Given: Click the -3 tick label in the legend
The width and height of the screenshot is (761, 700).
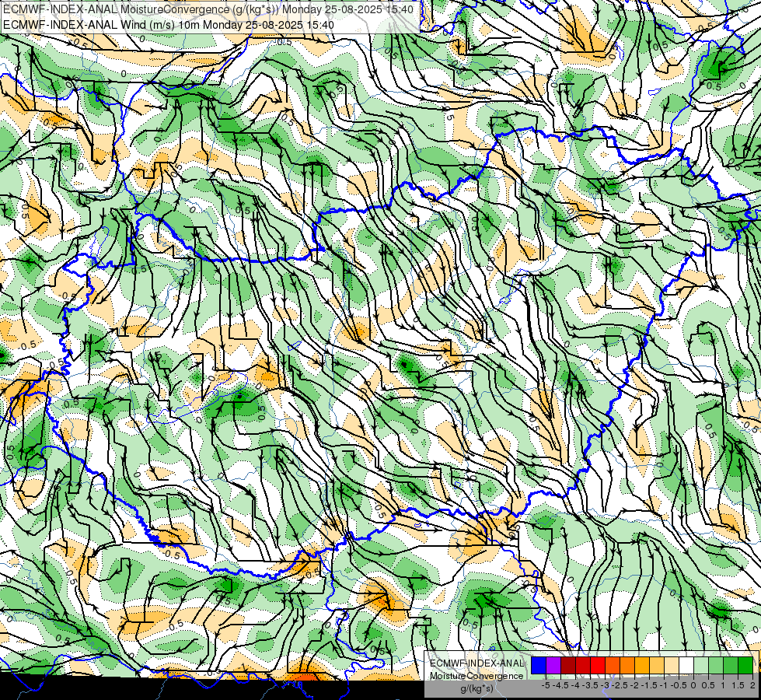Looking at the screenshot, I should (606, 685).
